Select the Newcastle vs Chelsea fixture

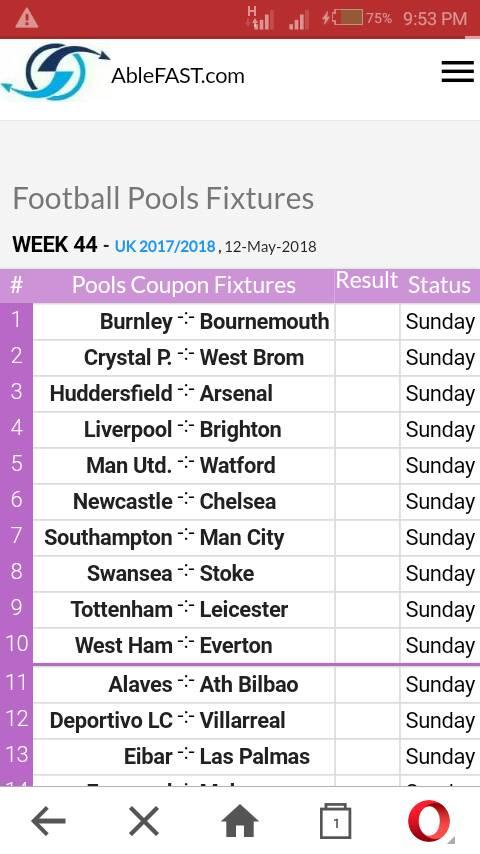(x=174, y=501)
